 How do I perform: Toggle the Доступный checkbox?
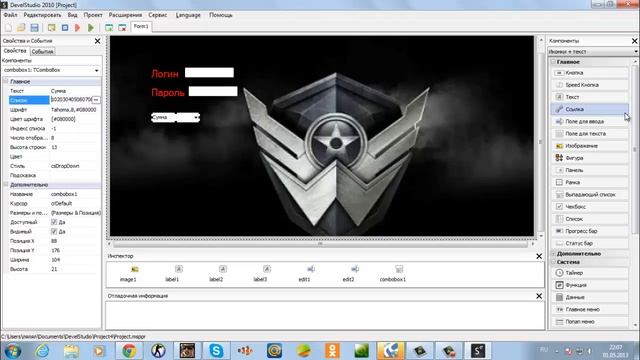tap(54, 222)
